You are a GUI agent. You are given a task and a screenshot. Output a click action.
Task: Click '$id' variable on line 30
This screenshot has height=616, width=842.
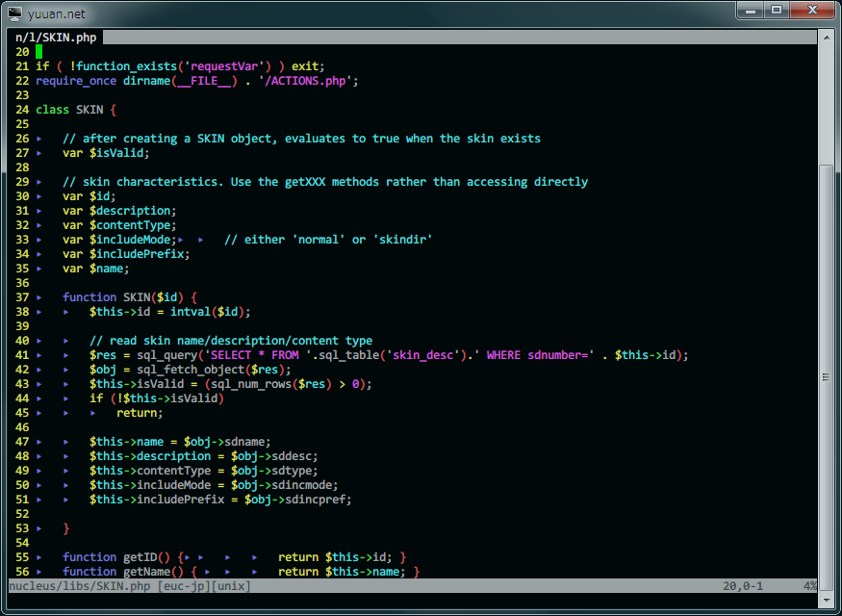100,196
